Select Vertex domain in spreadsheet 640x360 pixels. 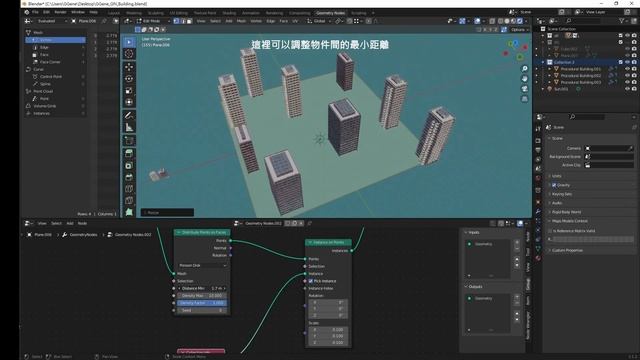click(56, 40)
